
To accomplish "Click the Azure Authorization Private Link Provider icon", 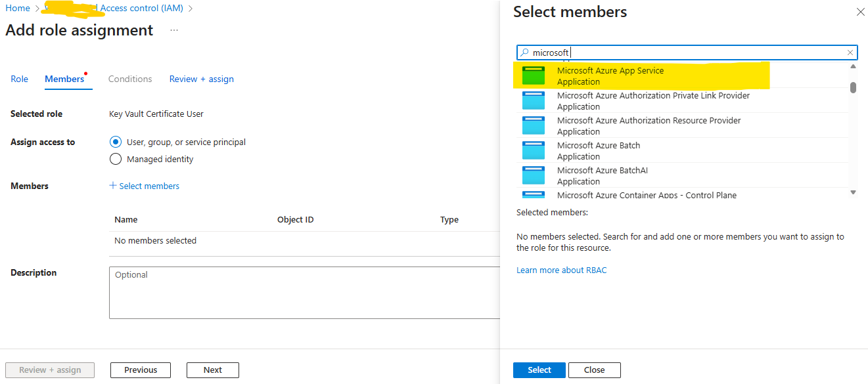I will pyautogui.click(x=534, y=100).
